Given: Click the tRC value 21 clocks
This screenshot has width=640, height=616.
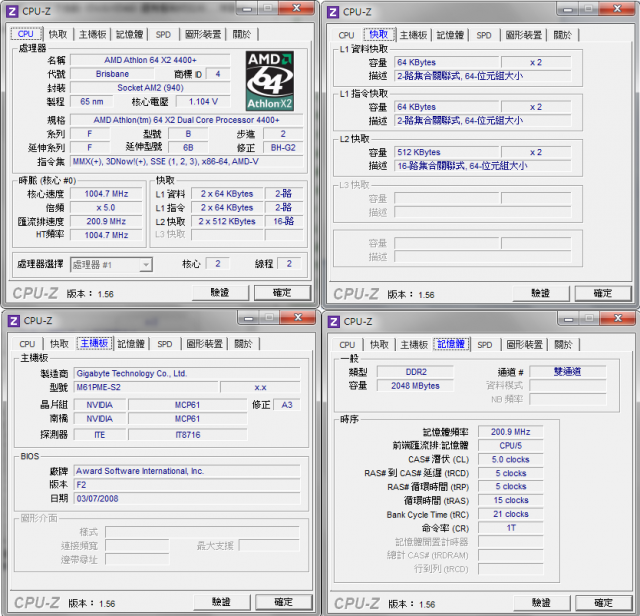Looking at the screenshot, I should click(511, 514).
